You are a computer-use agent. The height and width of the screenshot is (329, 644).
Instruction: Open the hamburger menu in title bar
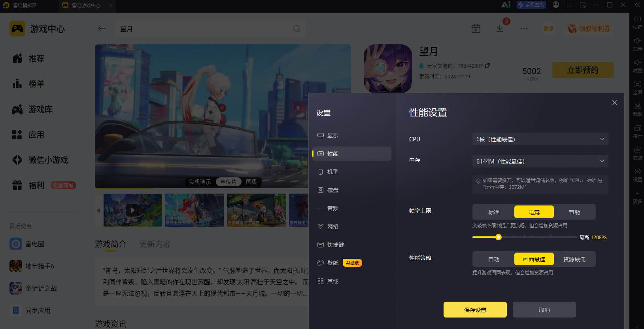point(569,5)
